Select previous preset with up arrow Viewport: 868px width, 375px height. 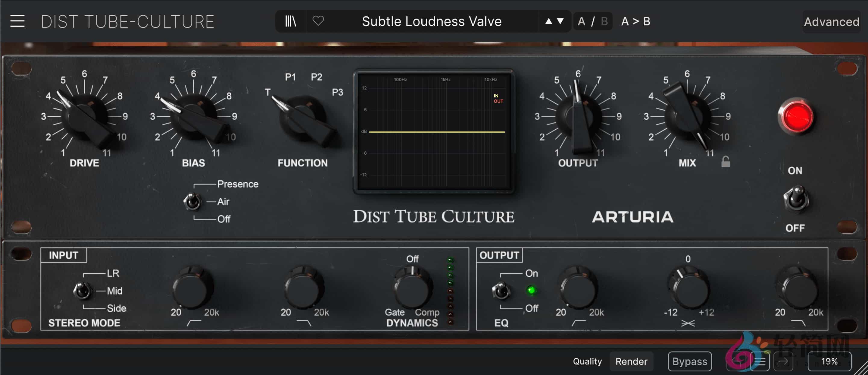coord(548,21)
